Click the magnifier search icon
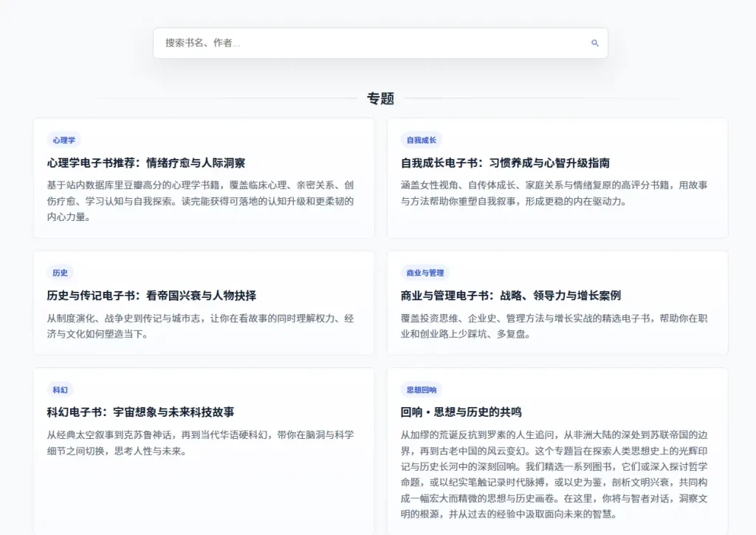Screen dimensions: 756x535 pyautogui.click(x=594, y=44)
